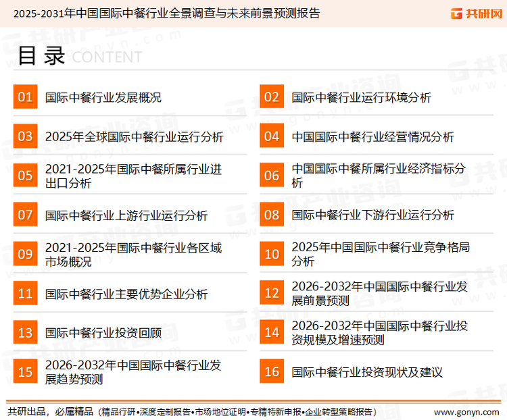The image size is (507, 420).
Task: Click the orange 16 number box
Action: point(272,371)
